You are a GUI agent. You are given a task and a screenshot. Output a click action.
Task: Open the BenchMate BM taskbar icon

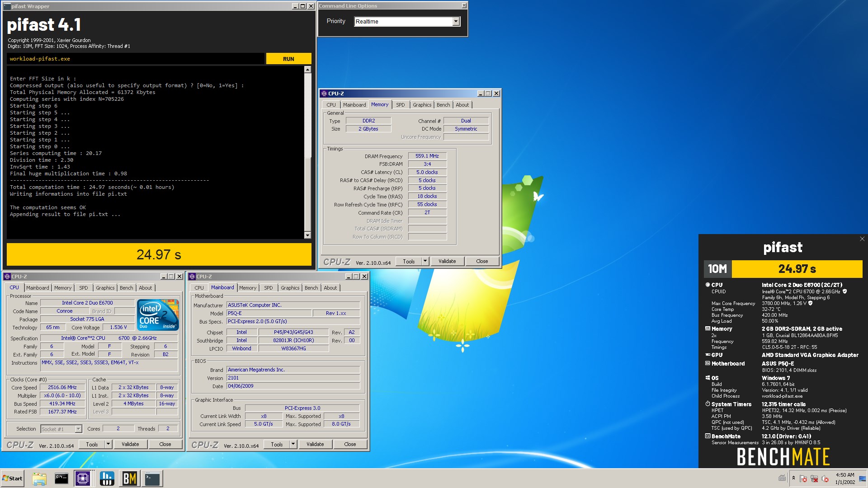tap(130, 479)
